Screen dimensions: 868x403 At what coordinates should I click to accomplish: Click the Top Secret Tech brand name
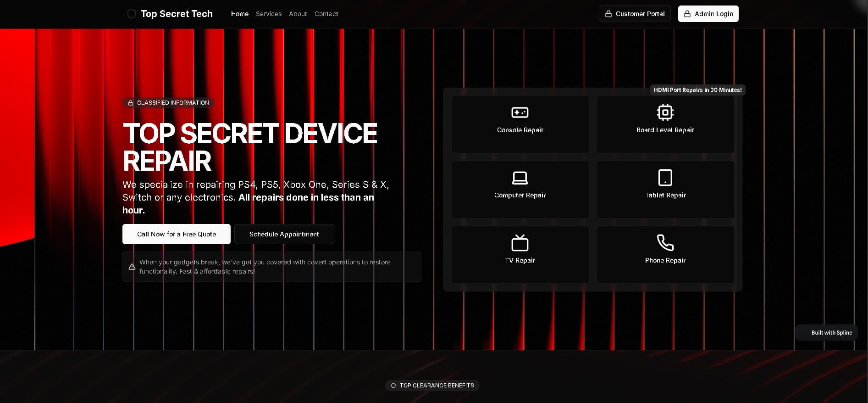pyautogui.click(x=177, y=14)
